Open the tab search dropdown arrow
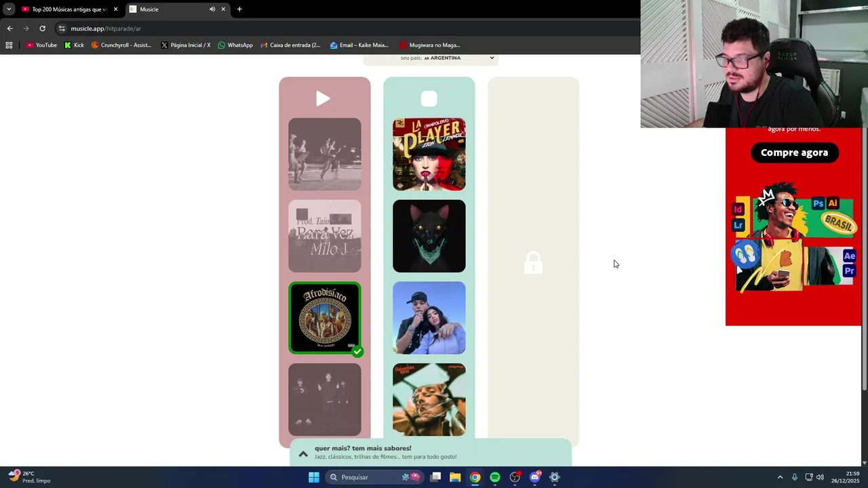Viewport: 868px width, 488px height. point(8,9)
